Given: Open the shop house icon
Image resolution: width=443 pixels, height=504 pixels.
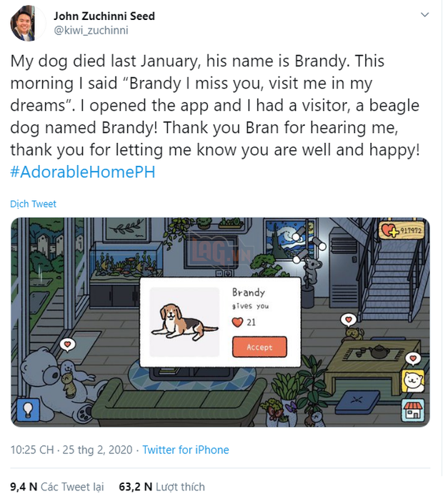Looking at the screenshot, I should [x=412, y=410].
